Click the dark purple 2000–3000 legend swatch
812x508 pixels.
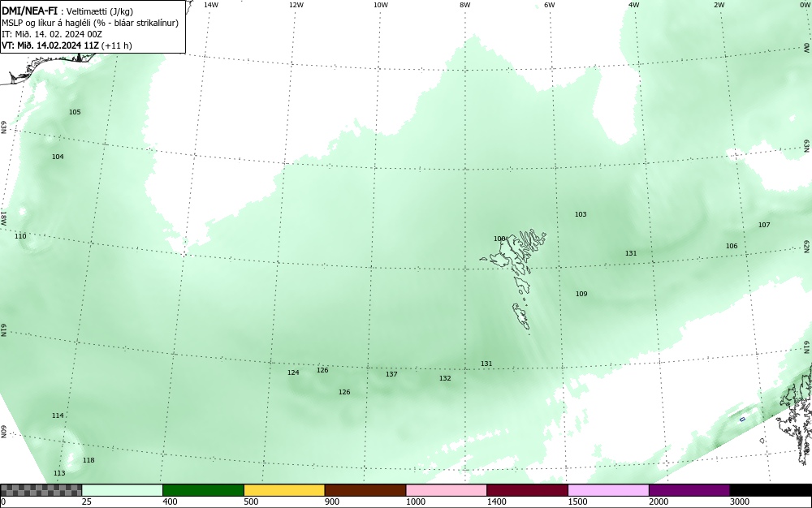(x=689, y=490)
